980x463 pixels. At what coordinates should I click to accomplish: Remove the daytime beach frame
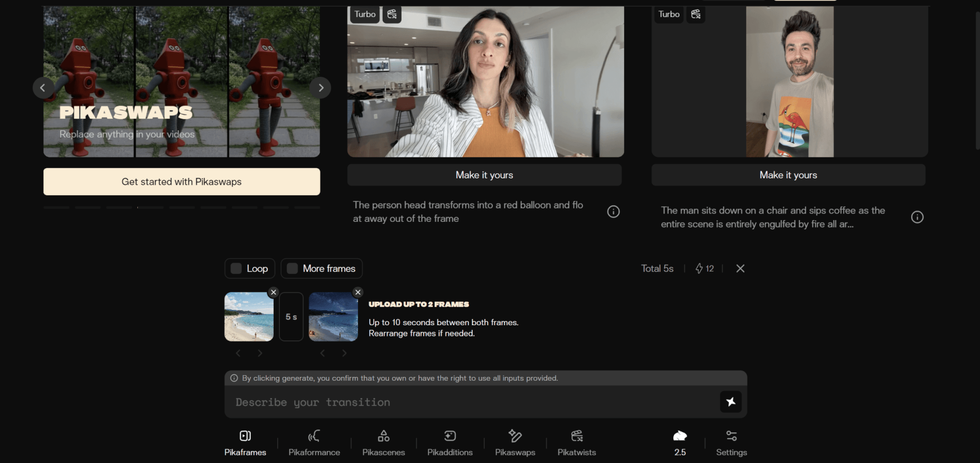coord(273,292)
